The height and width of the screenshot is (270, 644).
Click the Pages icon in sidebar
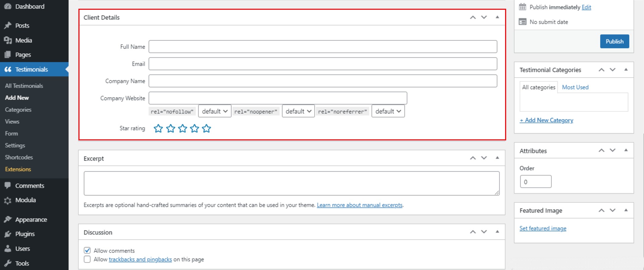8,55
